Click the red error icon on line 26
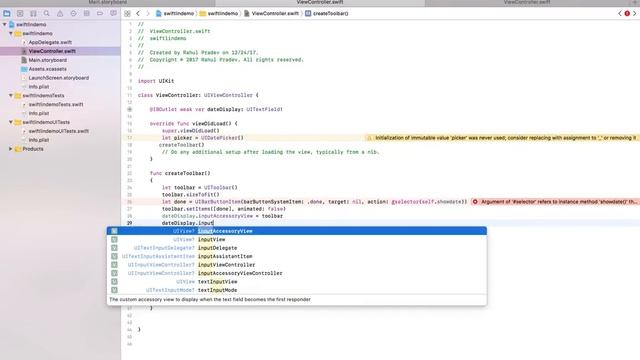This screenshot has height=360, width=640. pos(475,202)
